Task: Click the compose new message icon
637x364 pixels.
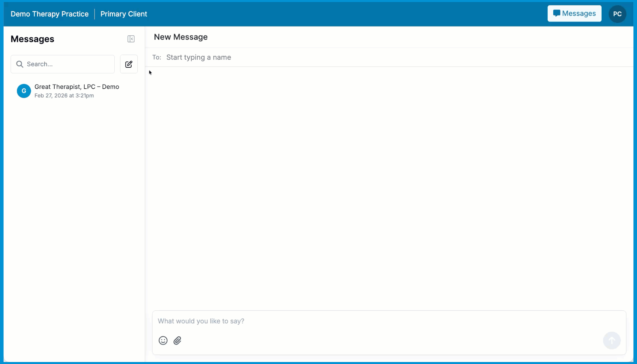Action: pyautogui.click(x=129, y=64)
